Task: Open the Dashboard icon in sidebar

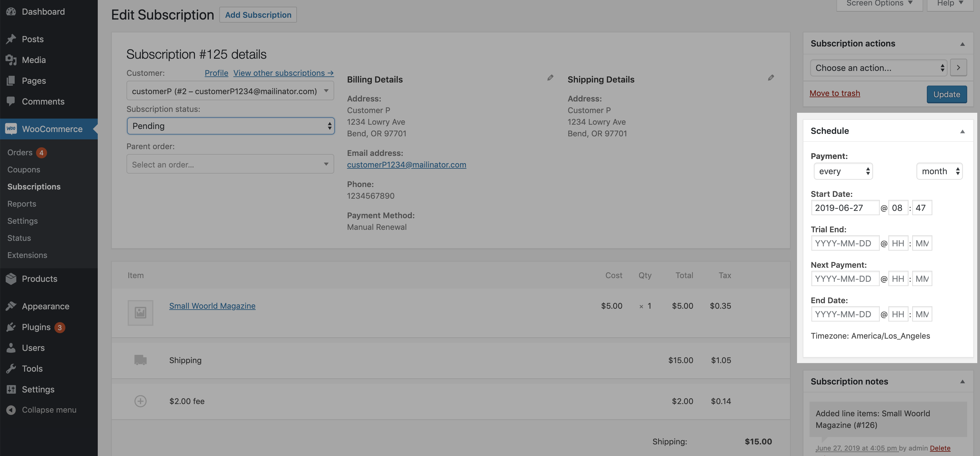Action: 11,11
